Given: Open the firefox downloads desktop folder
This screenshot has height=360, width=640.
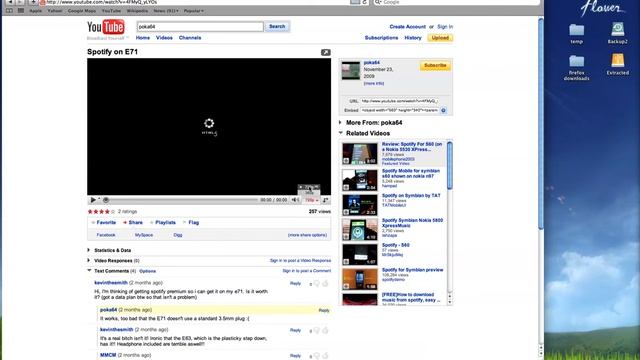Looking at the screenshot, I should [x=576, y=68].
